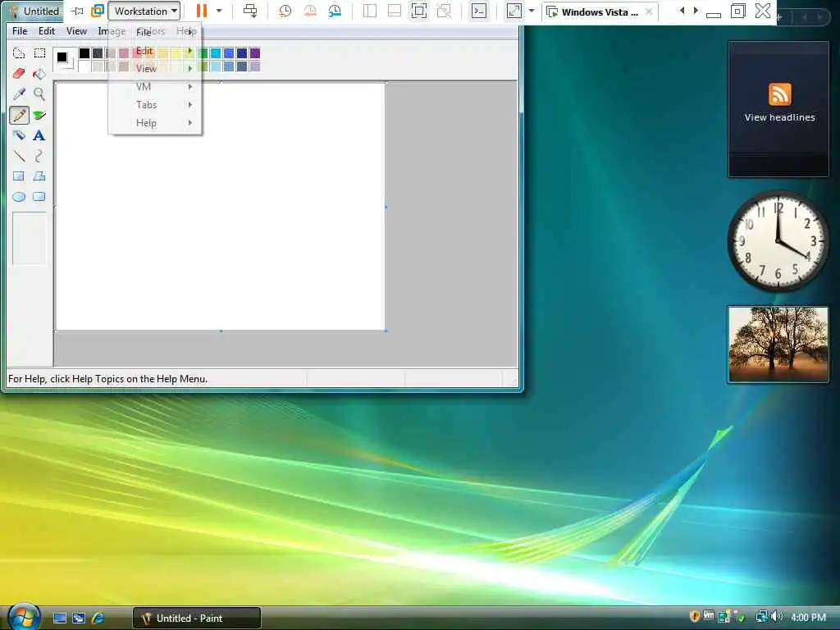Click the Unity mode toolbar icon

click(444, 11)
